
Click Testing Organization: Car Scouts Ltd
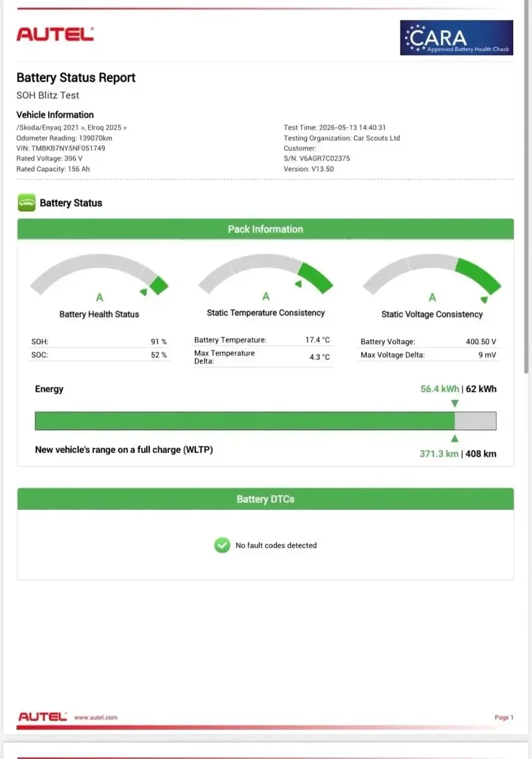(x=342, y=138)
